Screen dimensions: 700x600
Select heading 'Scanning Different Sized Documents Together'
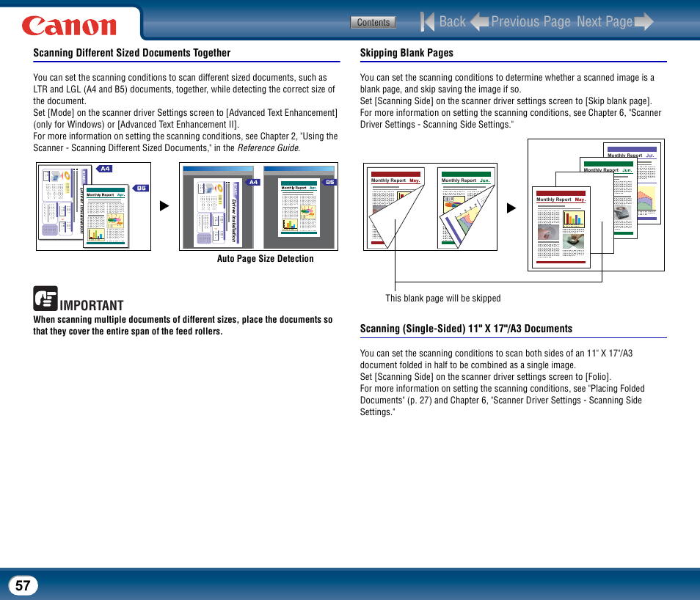[131, 53]
